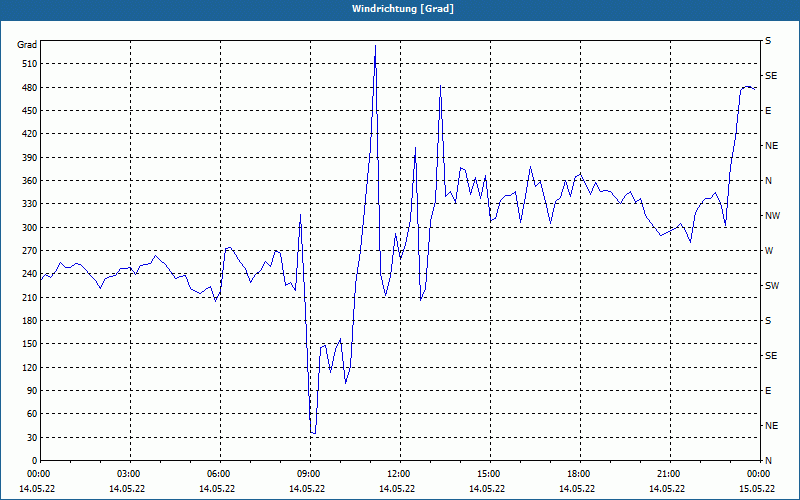Click the SW compass label on right axis

[772, 286]
